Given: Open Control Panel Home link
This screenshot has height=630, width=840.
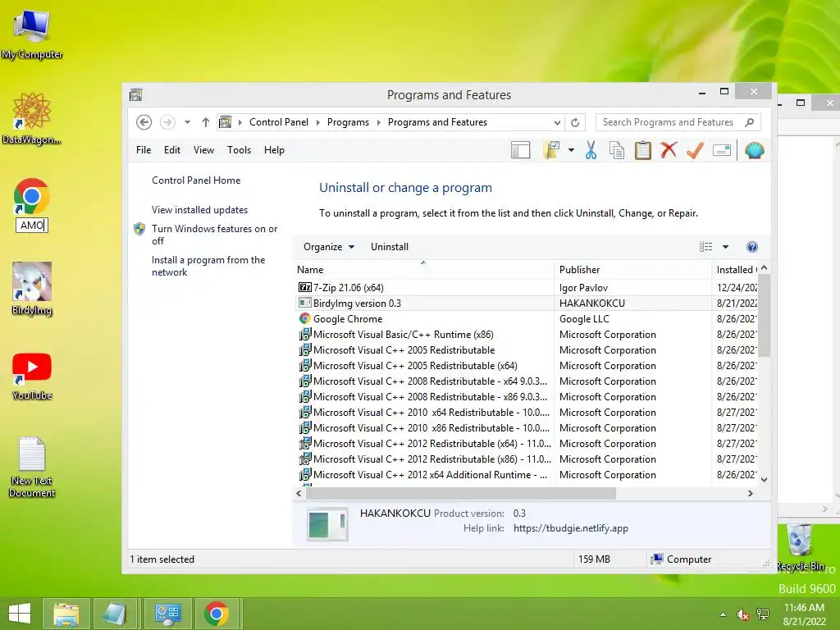Looking at the screenshot, I should click(196, 180).
